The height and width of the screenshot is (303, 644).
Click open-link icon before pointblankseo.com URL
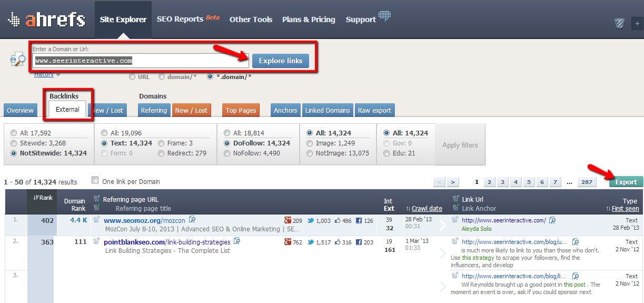(96, 241)
